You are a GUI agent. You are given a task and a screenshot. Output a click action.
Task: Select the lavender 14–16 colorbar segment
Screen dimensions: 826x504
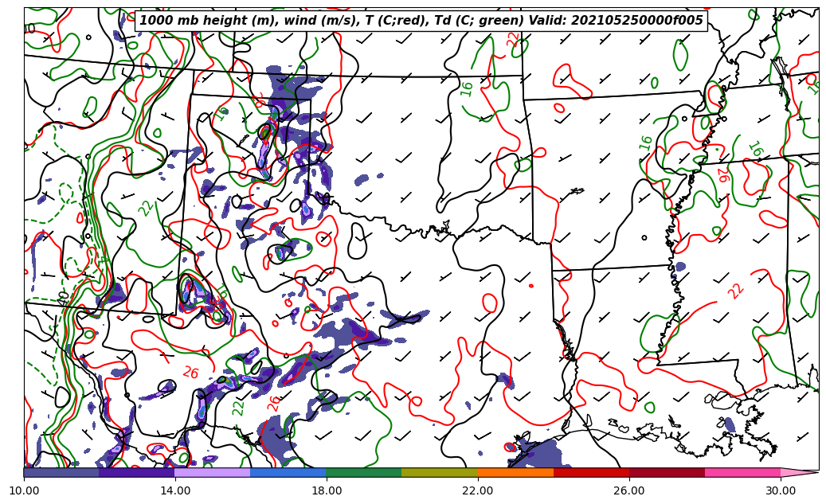213,472
